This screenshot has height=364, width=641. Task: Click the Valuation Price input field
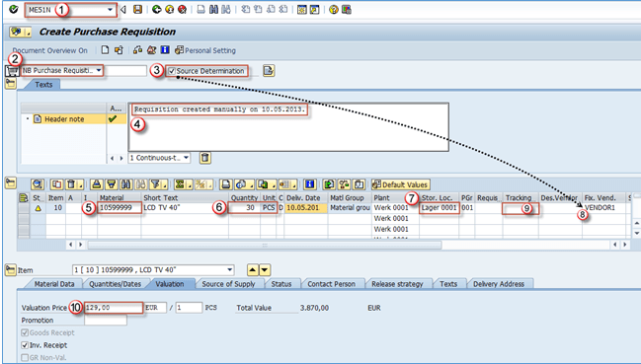click(x=114, y=308)
